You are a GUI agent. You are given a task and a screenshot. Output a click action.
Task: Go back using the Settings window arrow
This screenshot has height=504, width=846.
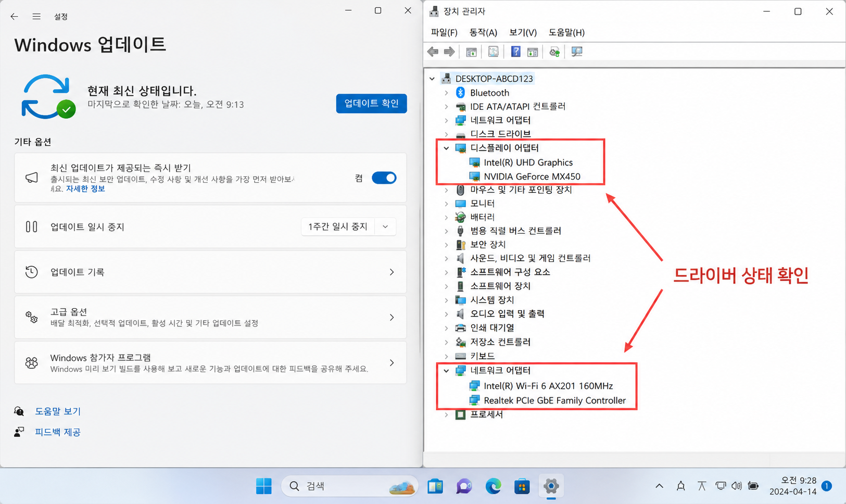point(14,17)
